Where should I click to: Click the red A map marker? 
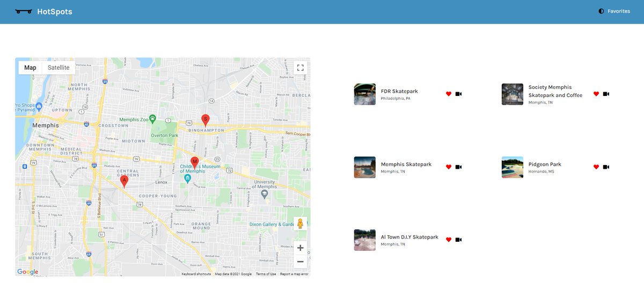pyautogui.click(x=124, y=181)
